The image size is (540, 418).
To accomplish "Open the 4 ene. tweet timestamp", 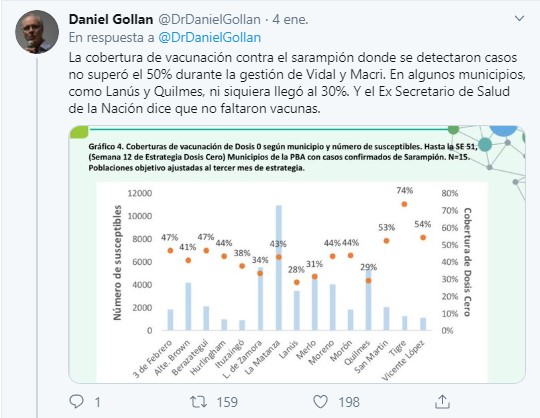I will click(x=290, y=19).
